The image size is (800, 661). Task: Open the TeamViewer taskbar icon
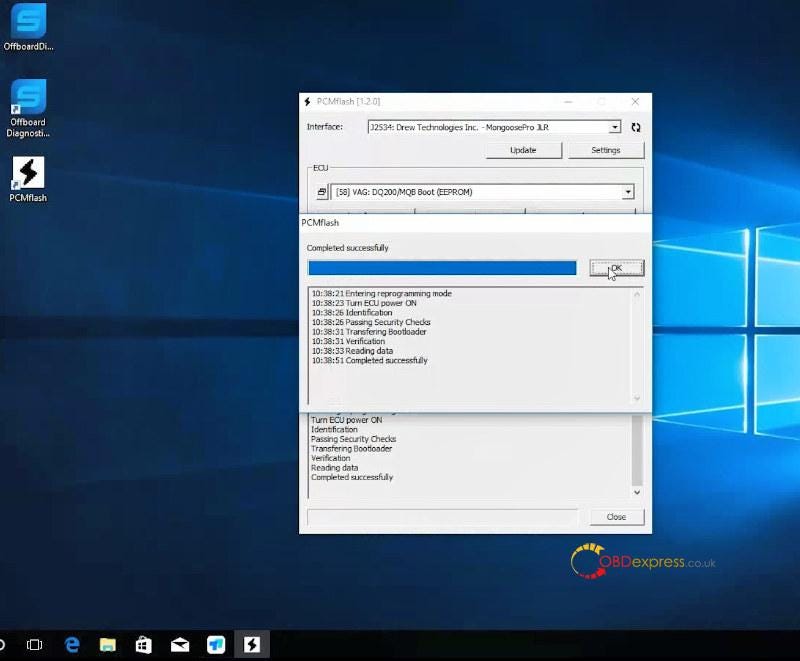click(216, 645)
